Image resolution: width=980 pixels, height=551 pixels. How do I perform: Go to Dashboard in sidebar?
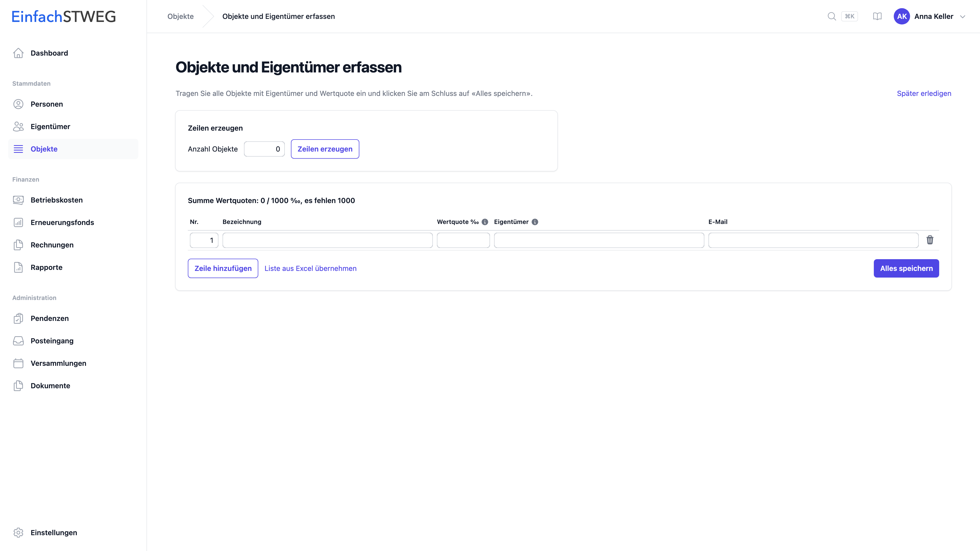pos(73,53)
